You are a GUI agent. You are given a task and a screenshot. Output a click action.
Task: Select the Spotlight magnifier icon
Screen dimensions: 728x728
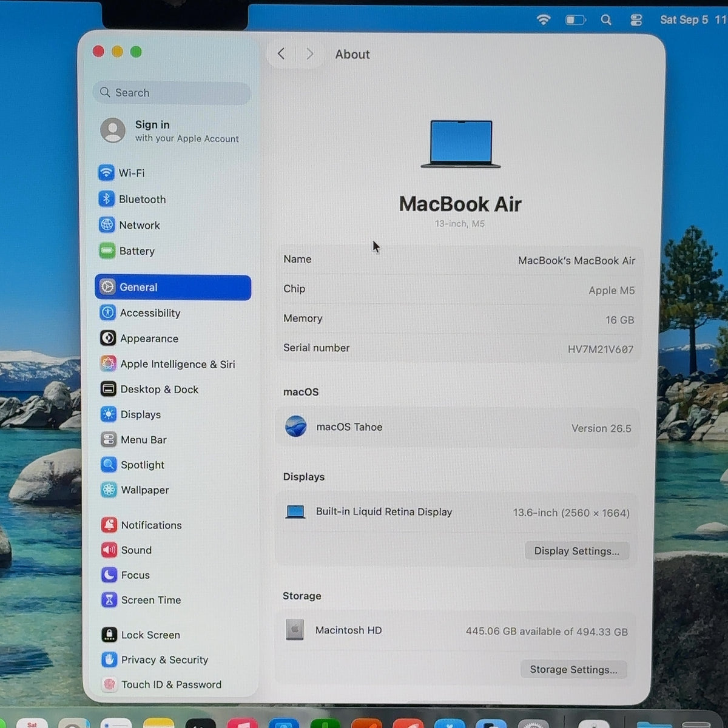click(109, 465)
